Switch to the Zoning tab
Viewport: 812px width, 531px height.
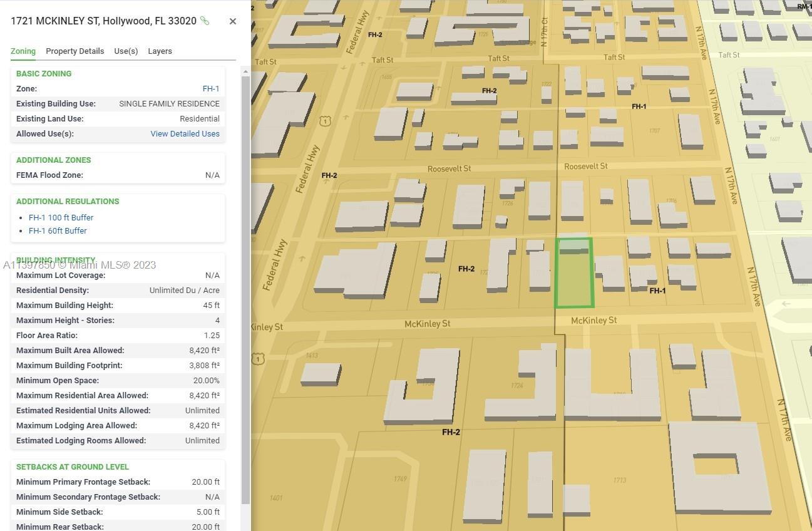tap(23, 51)
